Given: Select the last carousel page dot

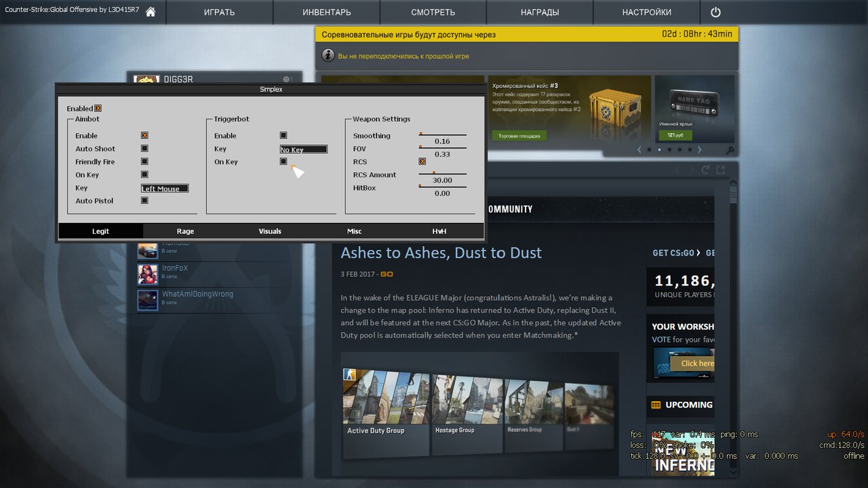Looking at the screenshot, I should pos(690,150).
